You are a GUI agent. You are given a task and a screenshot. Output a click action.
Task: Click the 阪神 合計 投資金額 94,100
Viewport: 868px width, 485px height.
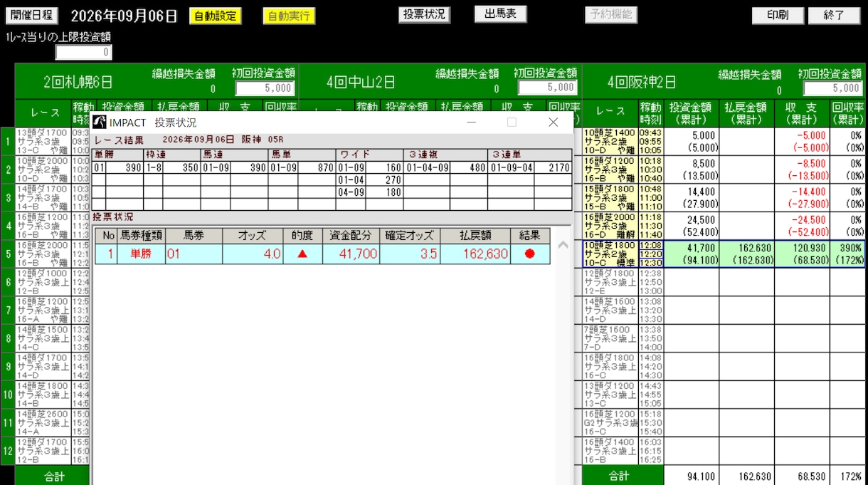click(x=691, y=476)
